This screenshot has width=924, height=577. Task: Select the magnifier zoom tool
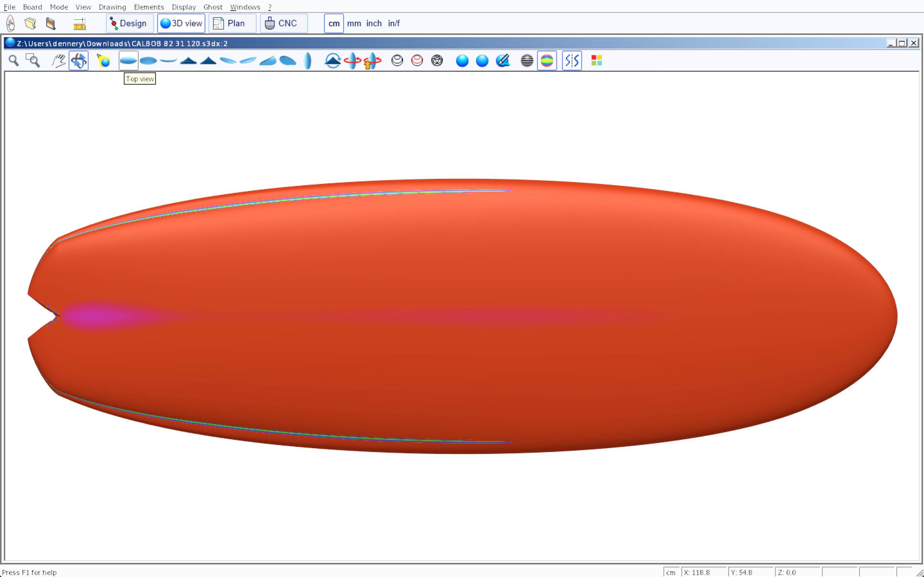(14, 61)
